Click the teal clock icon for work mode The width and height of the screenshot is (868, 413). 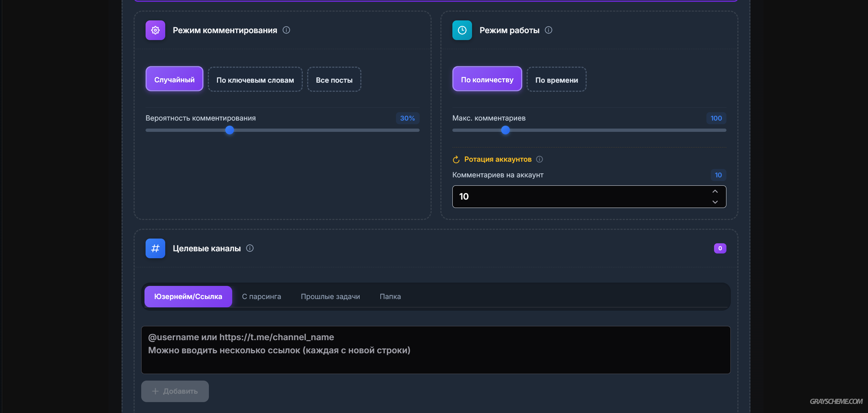pyautogui.click(x=462, y=30)
